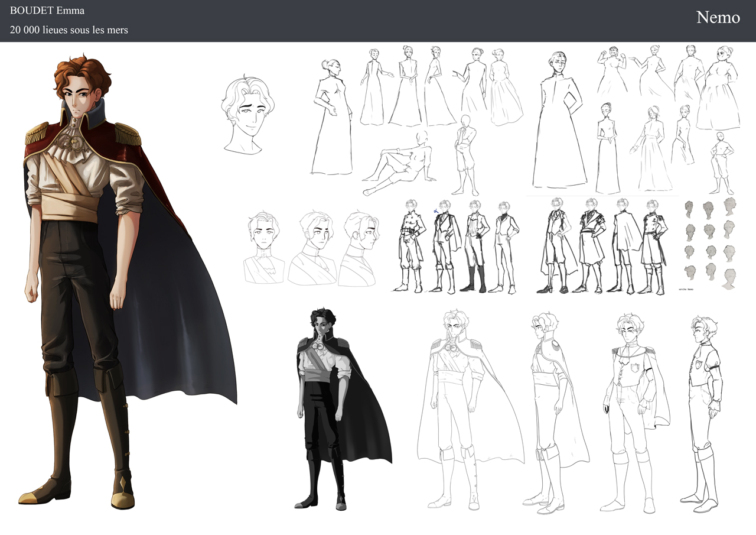The height and width of the screenshot is (535, 756).
Task: Select the subtitle "20 000 lieues sous les mers"
Action: [69, 30]
